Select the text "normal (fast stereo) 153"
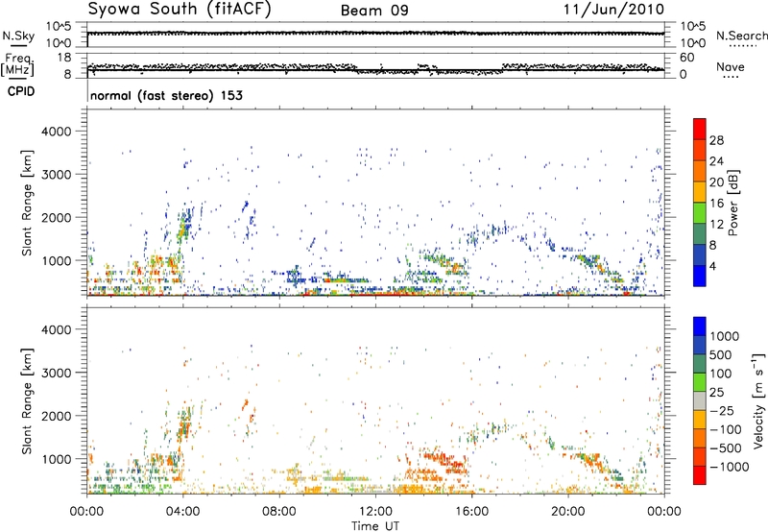The width and height of the screenshot is (768, 532). pyautogui.click(x=166, y=95)
